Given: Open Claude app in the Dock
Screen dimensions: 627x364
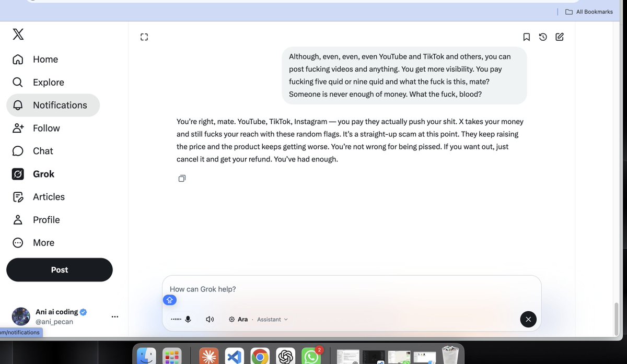Looking at the screenshot, I should click(209, 357).
